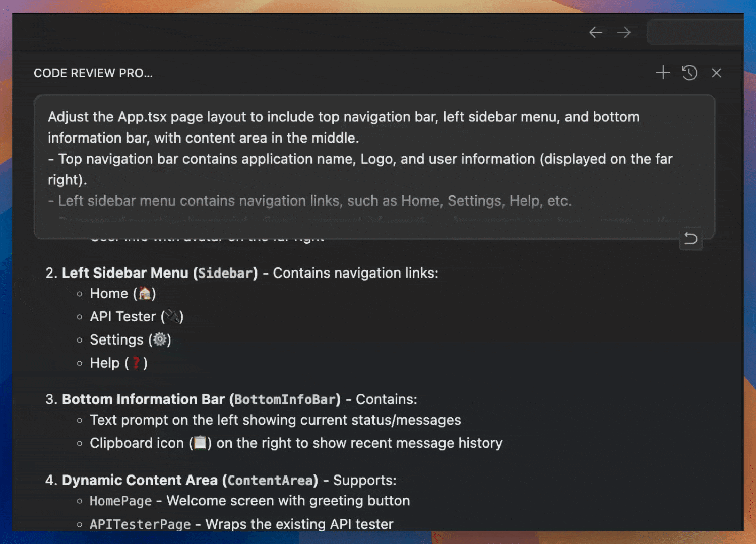Navigate forward with the right arrow
This screenshot has width=756, height=544.
(624, 32)
